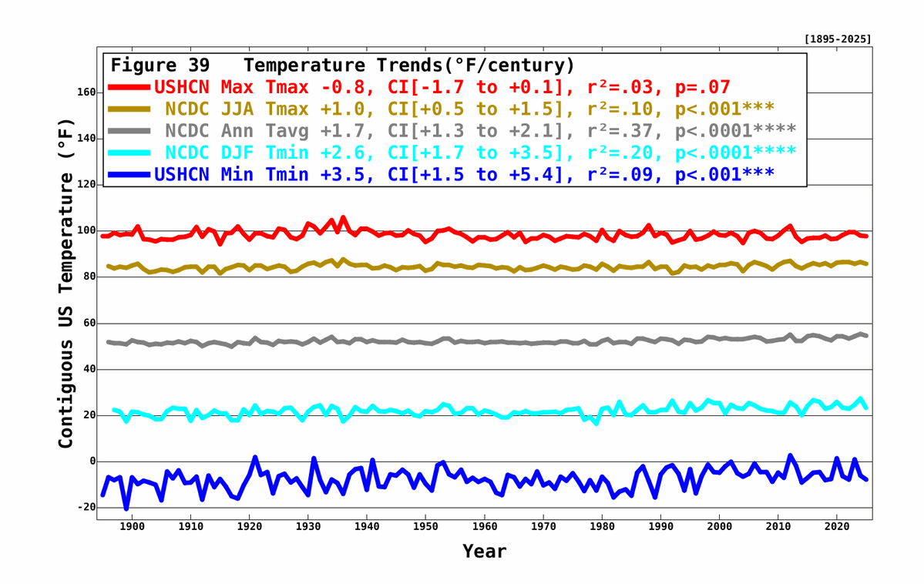The height and width of the screenshot is (584, 924).
Task: Click the 1930 tick label on x-axis
Action: point(307,524)
